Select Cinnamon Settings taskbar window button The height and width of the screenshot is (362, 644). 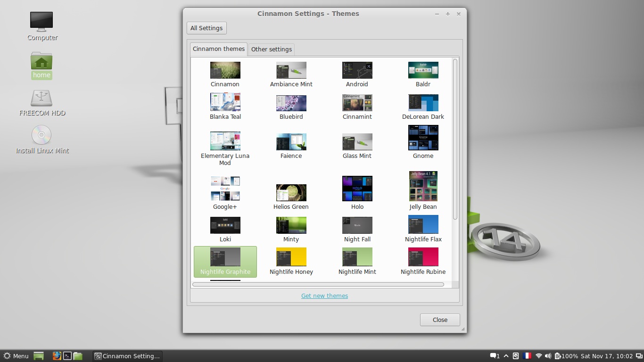point(127,356)
